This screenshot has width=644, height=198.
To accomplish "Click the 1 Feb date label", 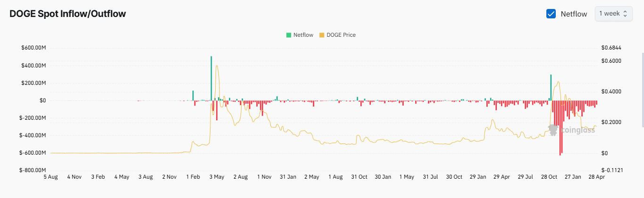I will coord(193,177).
